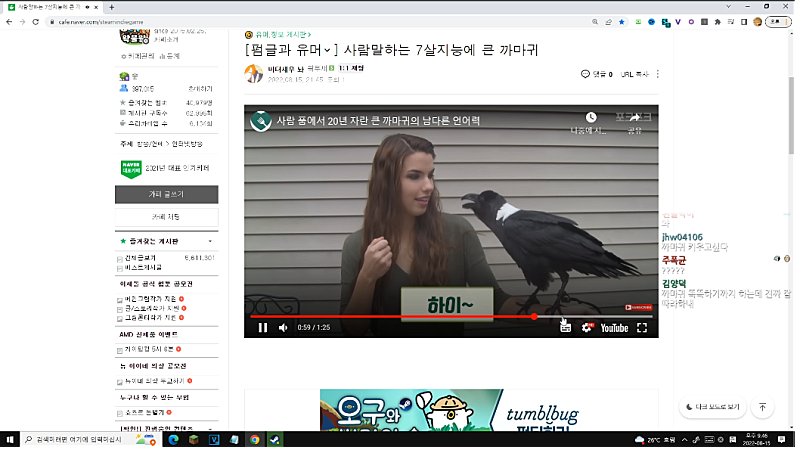The image size is (800, 450).
Task: Enter fullscreen mode on the video
Action: coord(642,328)
